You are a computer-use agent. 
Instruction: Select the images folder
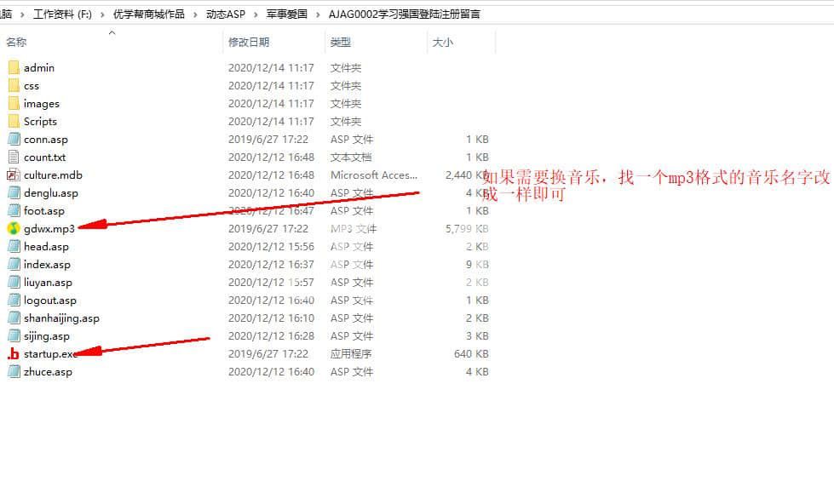tap(41, 103)
